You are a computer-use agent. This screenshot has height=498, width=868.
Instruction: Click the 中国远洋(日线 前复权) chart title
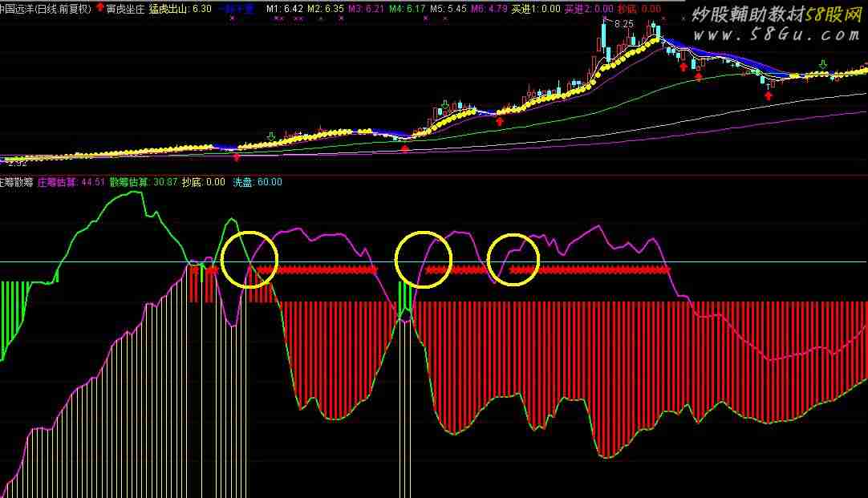pyautogui.click(x=45, y=9)
